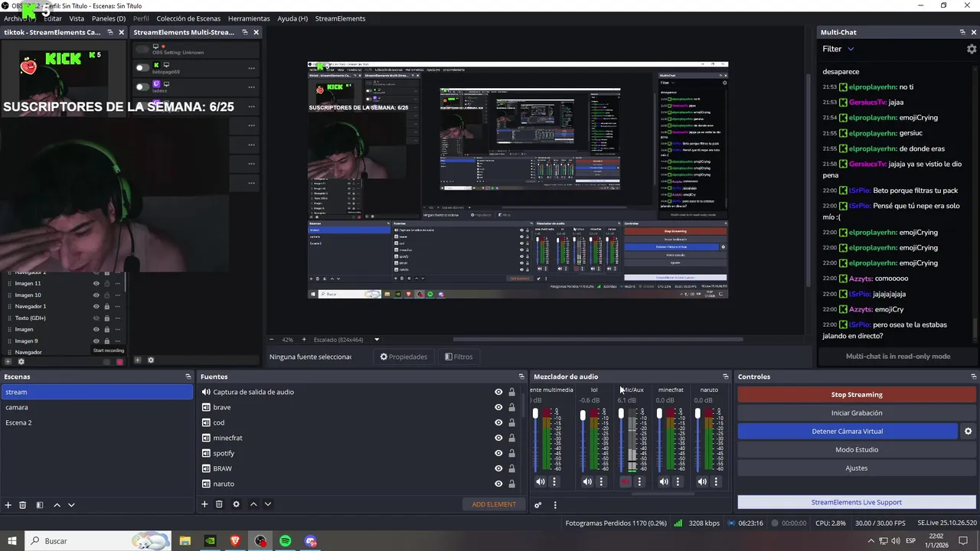Screen dimensions: 980x551
Task: Open audio mixer footer three-dot menu
Action: click(x=555, y=504)
